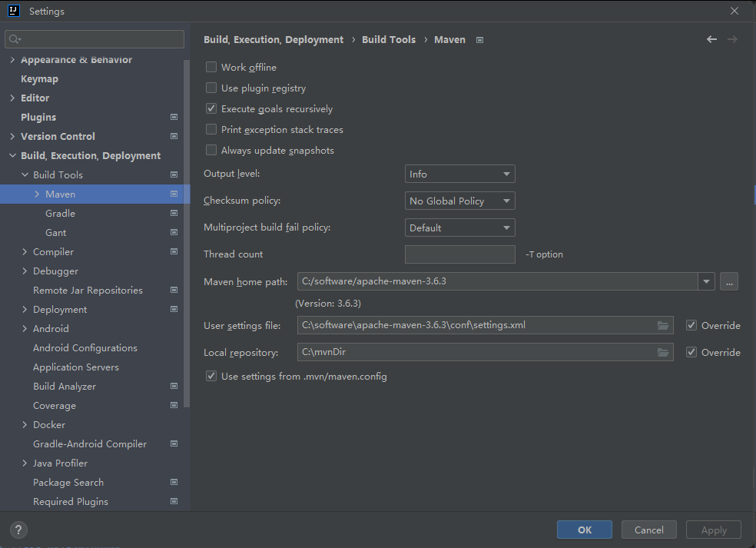Enable Print exception stack traces
This screenshot has height=548, width=756.
pyautogui.click(x=211, y=129)
